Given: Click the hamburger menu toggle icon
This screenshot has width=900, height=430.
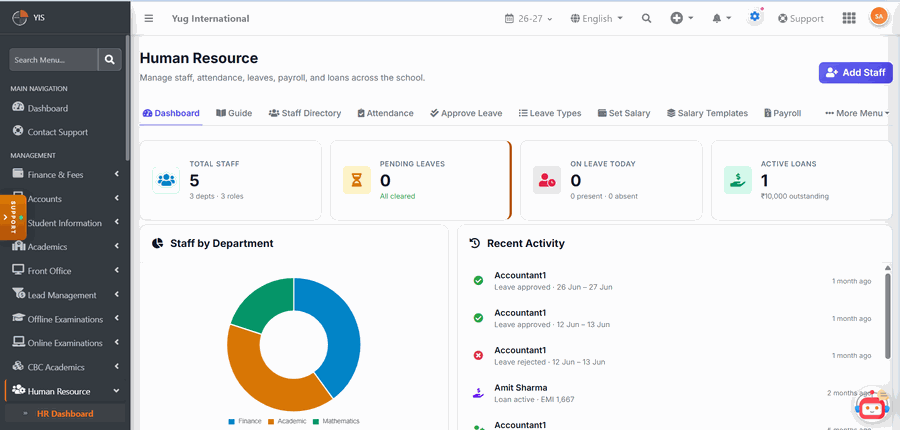Looking at the screenshot, I should coord(149,18).
